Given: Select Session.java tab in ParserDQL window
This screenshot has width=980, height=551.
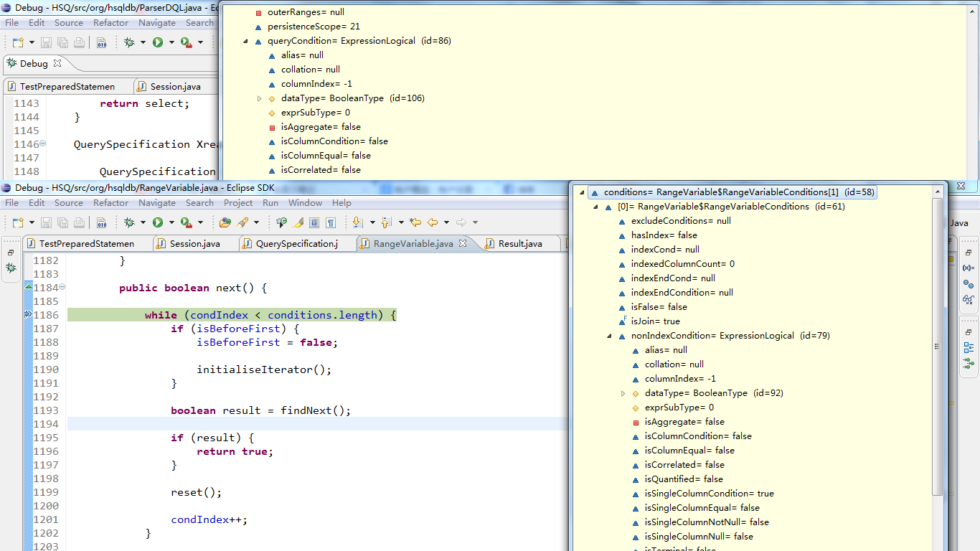Looking at the screenshot, I should click(x=175, y=87).
